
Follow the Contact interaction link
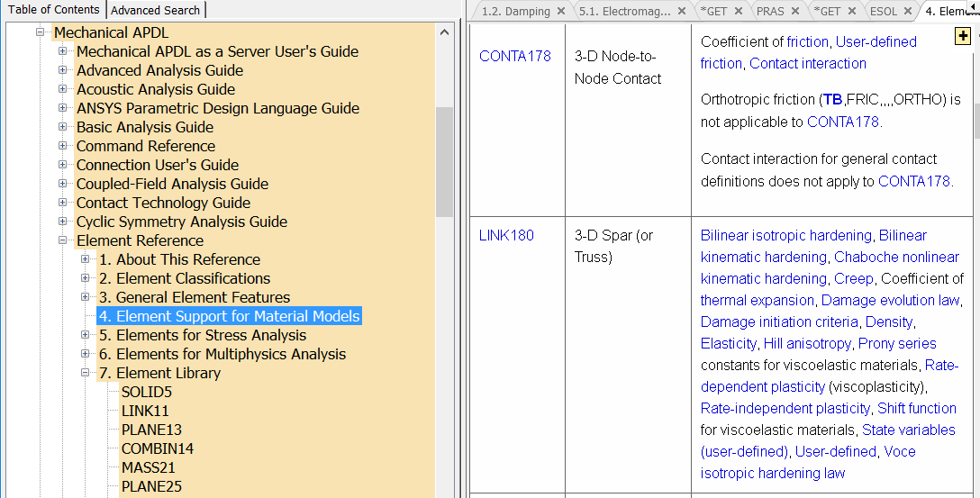[807, 64]
